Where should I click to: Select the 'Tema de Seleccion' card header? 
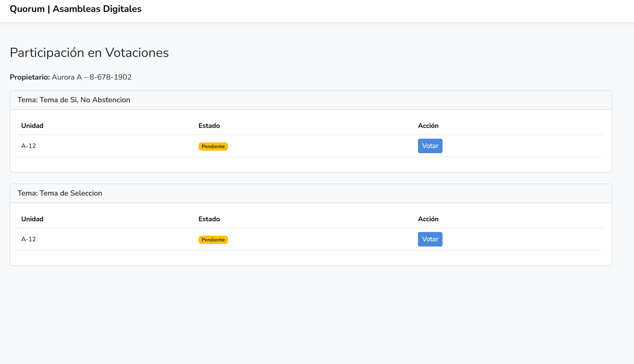coord(60,193)
